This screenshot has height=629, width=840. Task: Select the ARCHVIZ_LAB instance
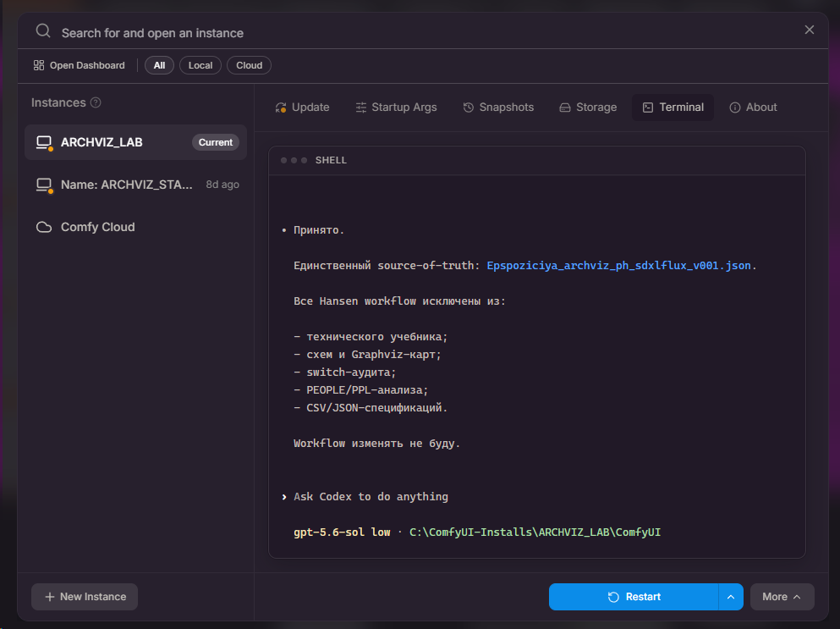click(x=135, y=142)
